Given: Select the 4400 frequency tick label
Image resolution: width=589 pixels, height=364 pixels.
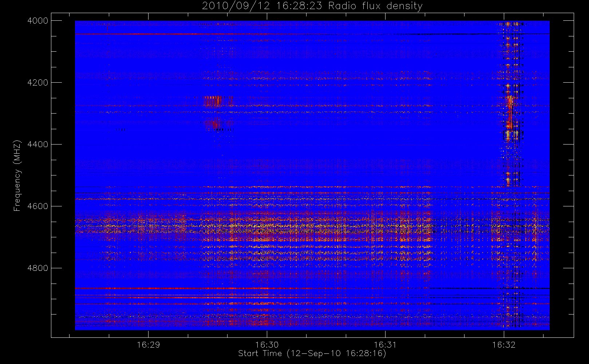Looking at the screenshot, I should [x=38, y=145].
